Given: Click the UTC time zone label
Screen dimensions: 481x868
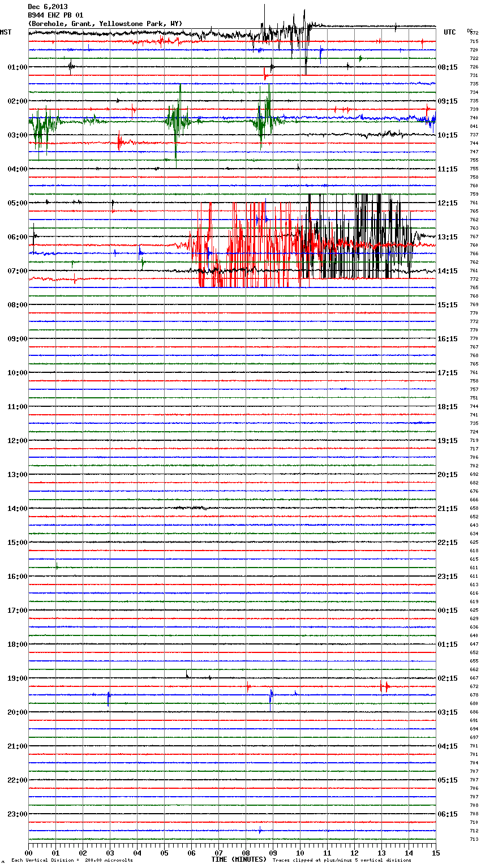Looking at the screenshot, I should [450, 32].
